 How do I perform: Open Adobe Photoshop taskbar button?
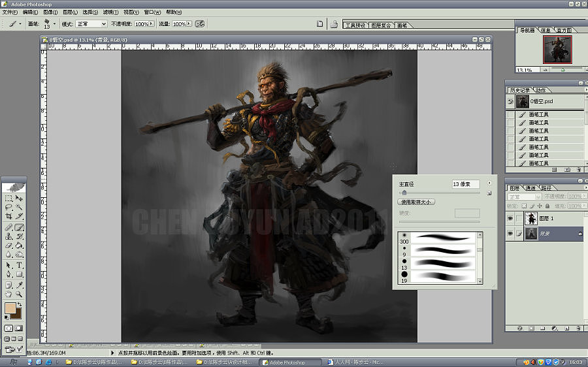284,362
